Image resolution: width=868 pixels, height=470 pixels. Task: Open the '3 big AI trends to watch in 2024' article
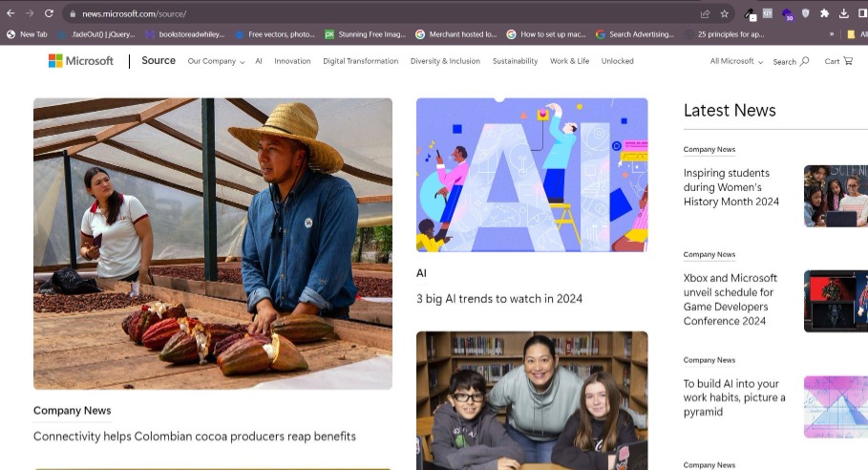coord(498,298)
